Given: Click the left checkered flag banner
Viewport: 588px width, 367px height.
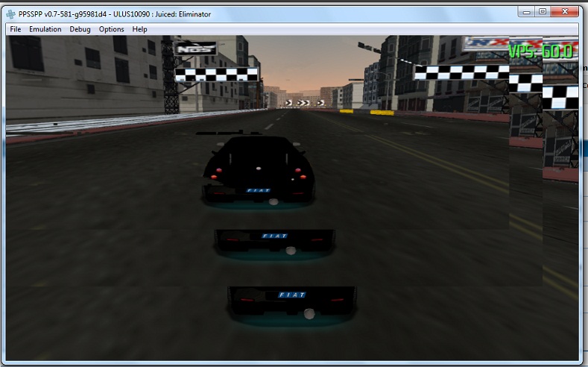Looking at the screenshot, I should click(216, 74).
